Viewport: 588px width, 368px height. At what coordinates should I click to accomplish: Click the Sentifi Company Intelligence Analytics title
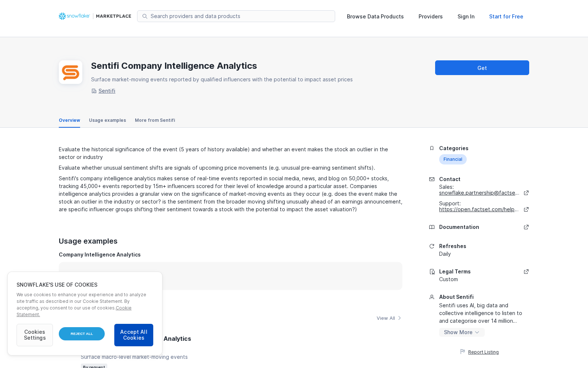(174, 66)
